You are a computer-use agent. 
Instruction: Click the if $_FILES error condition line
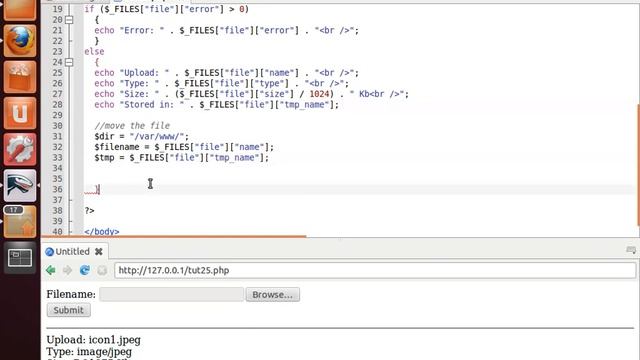(167, 9)
